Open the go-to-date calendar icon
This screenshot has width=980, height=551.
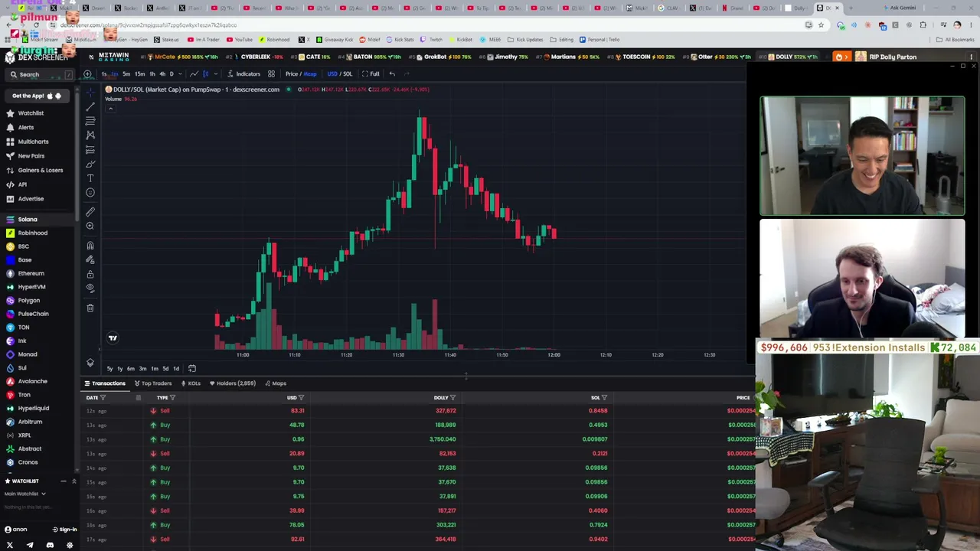click(192, 369)
